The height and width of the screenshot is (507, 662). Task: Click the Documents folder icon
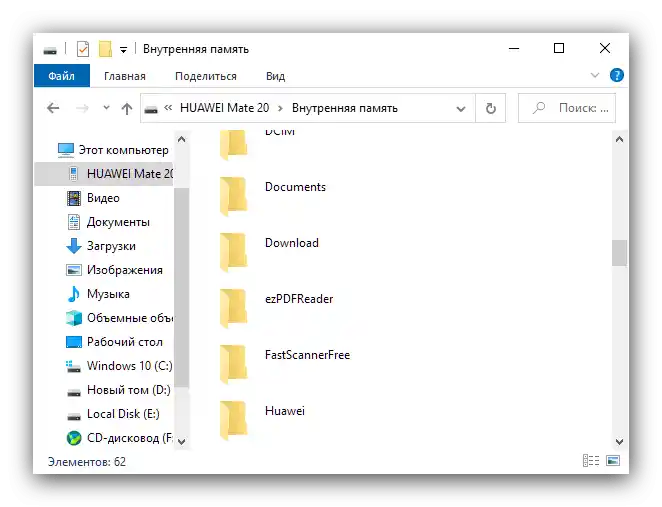233,197
